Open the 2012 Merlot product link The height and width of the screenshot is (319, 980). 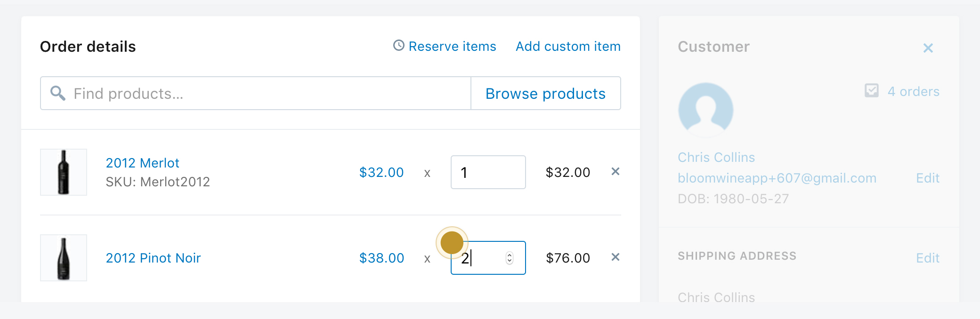tap(143, 163)
